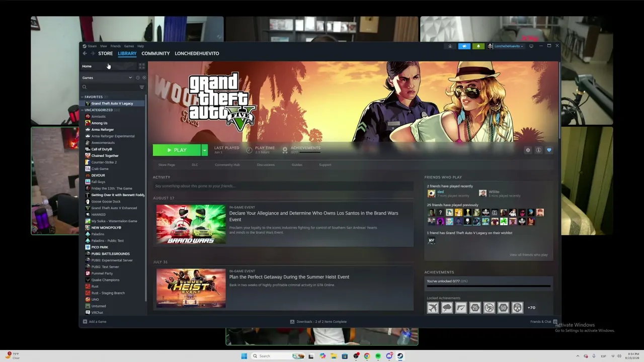This screenshot has width=644, height=362.
Task: Open the Downloads status at the bottom
Action: [318, 322]
